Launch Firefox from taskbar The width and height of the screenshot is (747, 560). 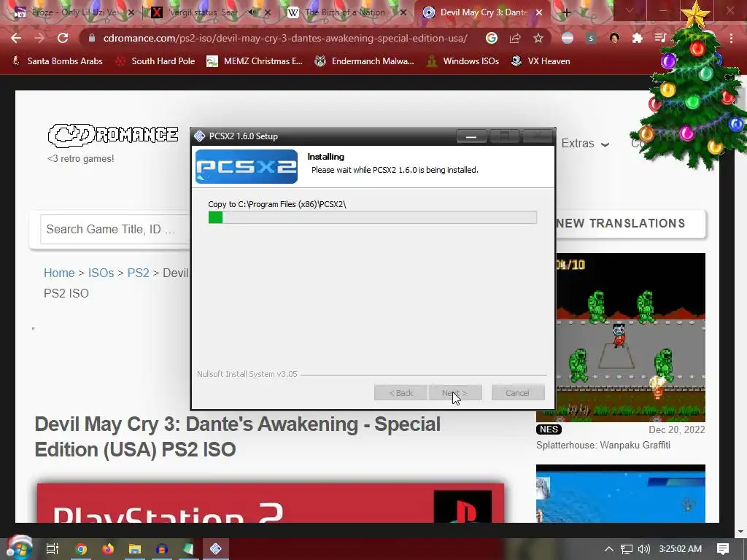108,549
